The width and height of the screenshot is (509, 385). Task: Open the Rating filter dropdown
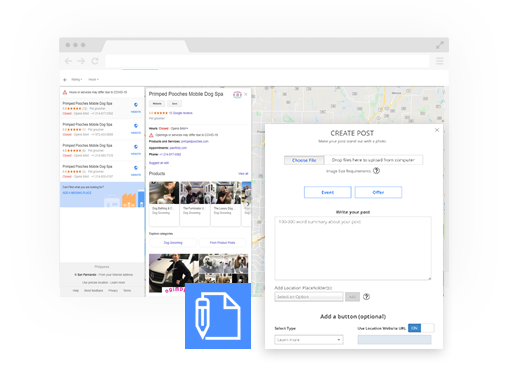click(77, 80)
